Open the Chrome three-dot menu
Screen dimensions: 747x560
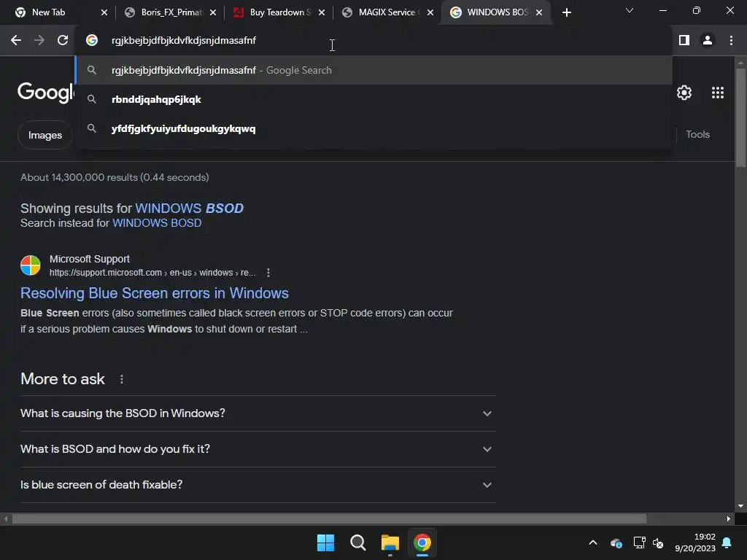731,41
